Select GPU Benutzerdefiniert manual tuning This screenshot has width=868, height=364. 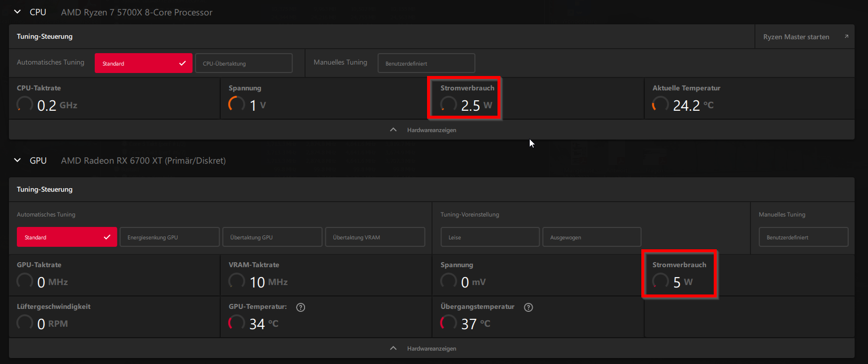pyautogui.click(x=804, y=237)
